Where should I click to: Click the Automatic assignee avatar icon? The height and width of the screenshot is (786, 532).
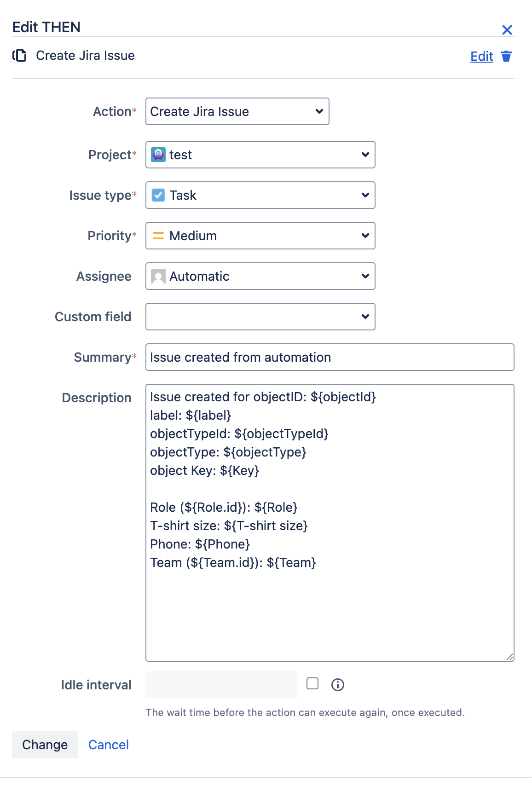point(158,277)
